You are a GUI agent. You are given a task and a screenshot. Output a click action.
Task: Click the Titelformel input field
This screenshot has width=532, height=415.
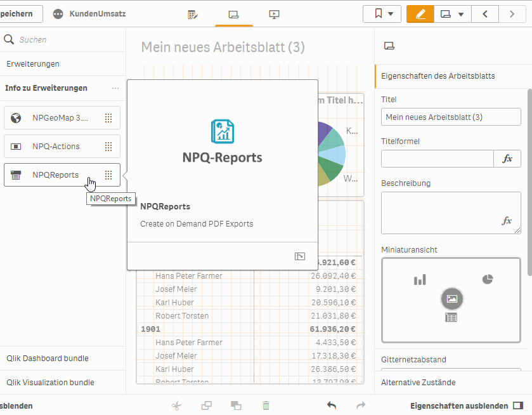coord(438,159)
